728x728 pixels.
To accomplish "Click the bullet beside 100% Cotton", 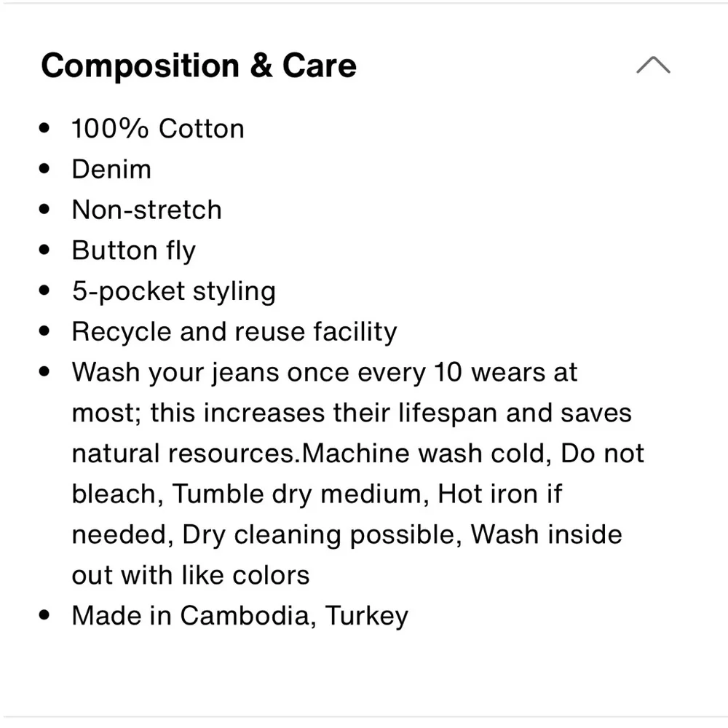I will click(x=47, y=129).
